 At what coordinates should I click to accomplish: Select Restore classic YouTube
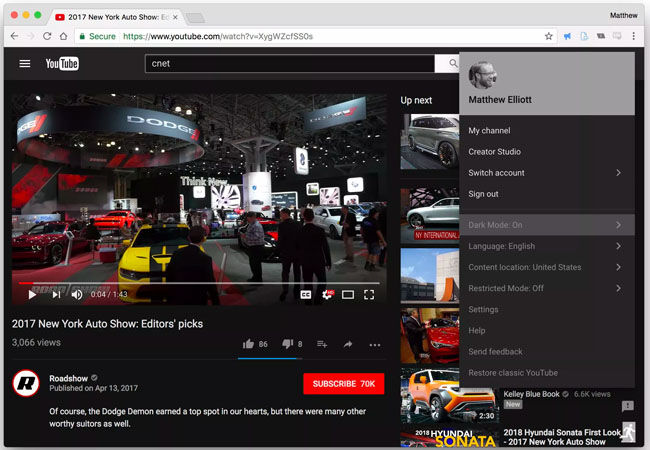point(547,373)
